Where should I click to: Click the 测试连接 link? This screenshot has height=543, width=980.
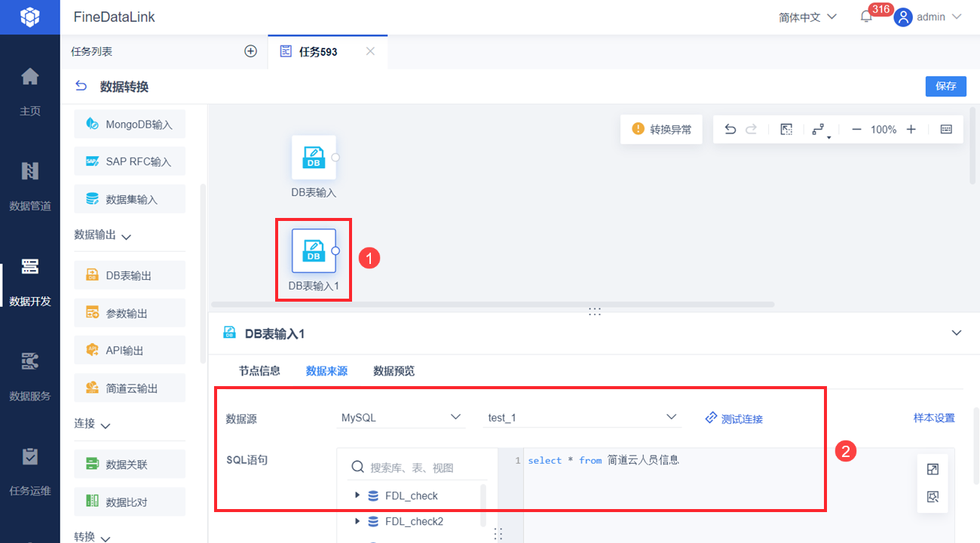[733, 418]
